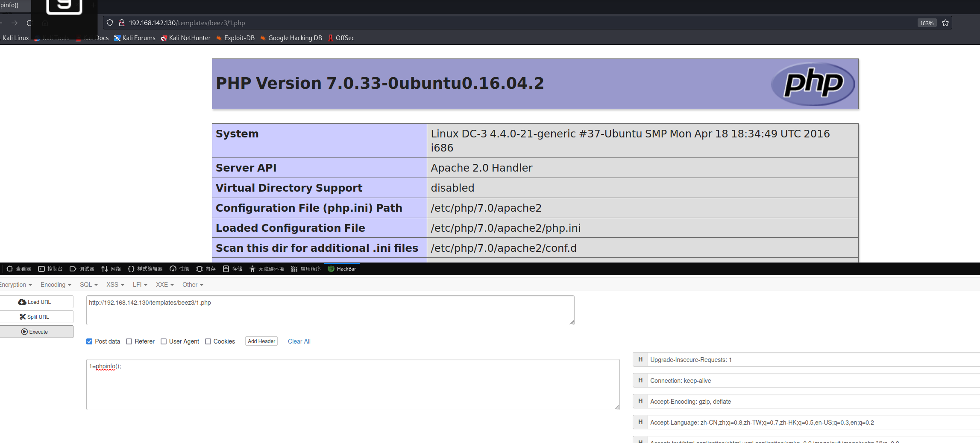Click the shield tracking protection icon

tap(110, 23)
